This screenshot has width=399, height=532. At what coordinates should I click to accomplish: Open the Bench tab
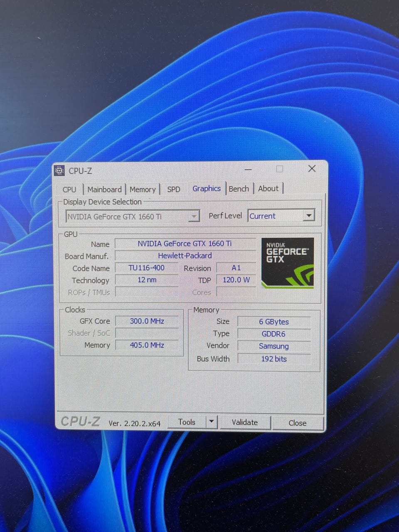click(x=239, y=189)
